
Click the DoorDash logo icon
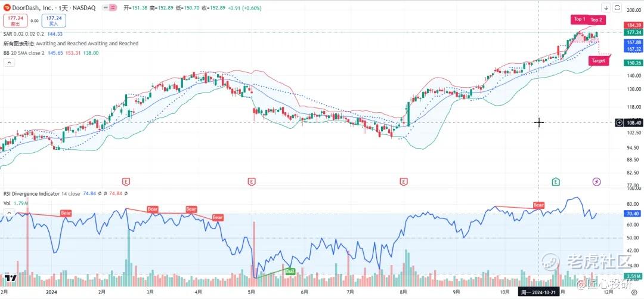coord(7,7)
